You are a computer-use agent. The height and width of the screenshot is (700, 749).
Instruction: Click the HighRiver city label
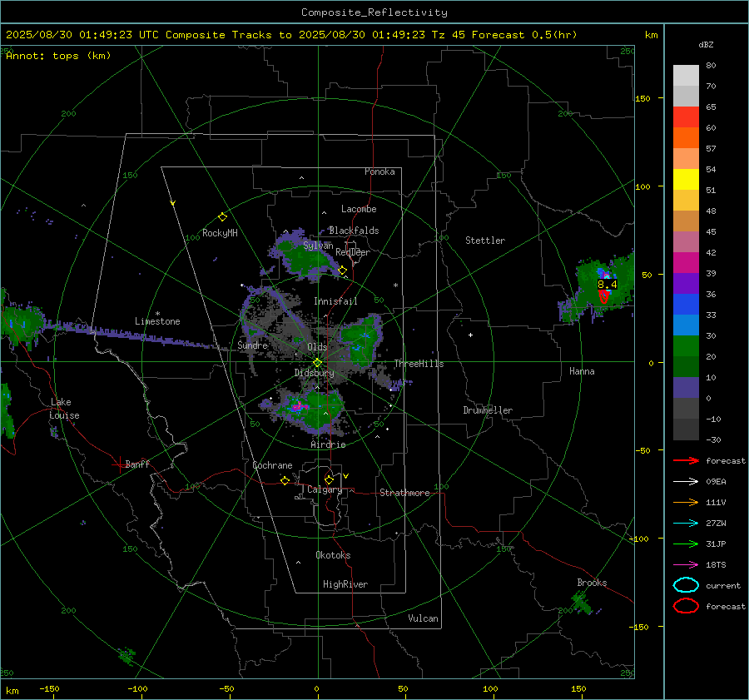pyautogui.click(x=345, y=584)
